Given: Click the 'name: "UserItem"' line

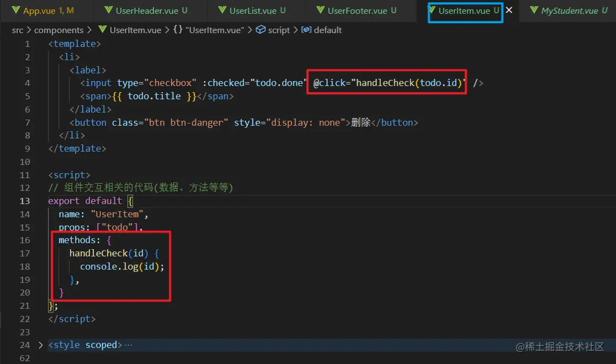Looking at the screenshot, I should click(x=103, y=215).
